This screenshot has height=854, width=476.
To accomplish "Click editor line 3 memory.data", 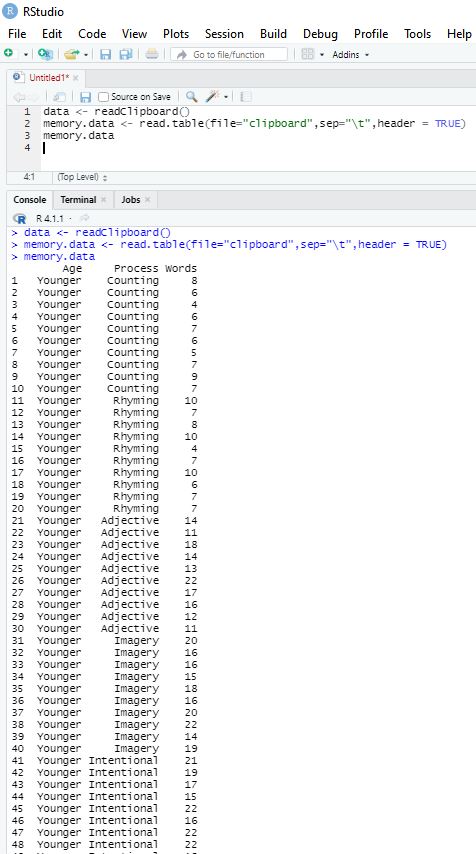I will coord(79,136).
